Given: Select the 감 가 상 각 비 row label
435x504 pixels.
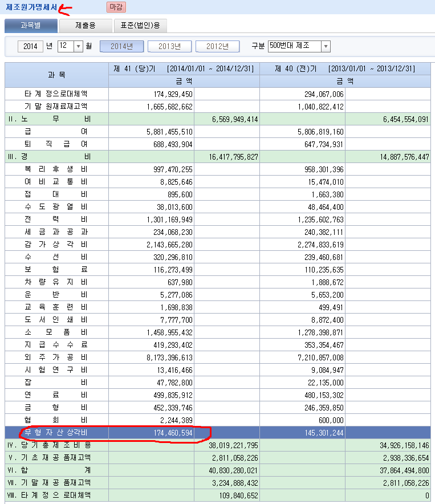Looking at the screenshot, I should click(56, 244).
